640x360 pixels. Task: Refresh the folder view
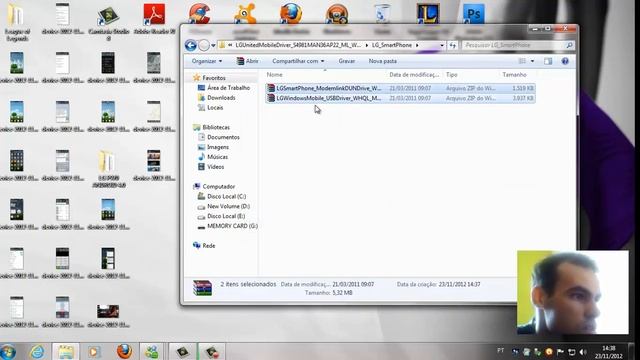pyautogui.click(x=453, y=45)
